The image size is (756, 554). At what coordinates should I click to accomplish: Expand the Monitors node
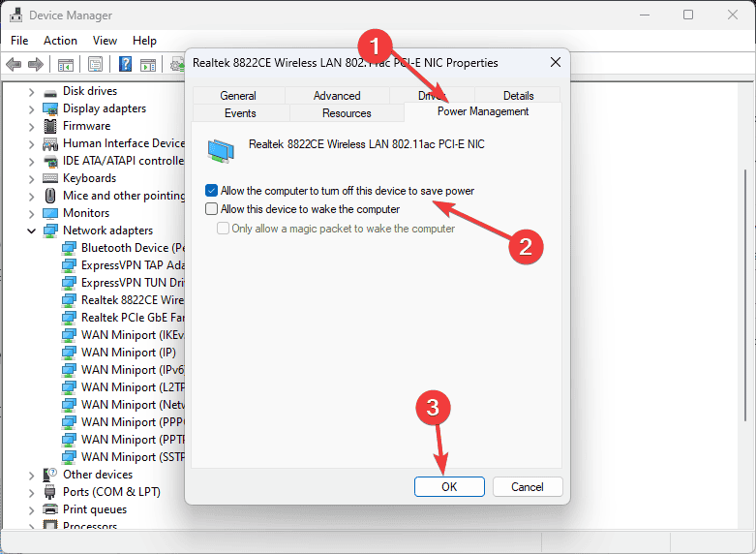(x=31, y=213)
